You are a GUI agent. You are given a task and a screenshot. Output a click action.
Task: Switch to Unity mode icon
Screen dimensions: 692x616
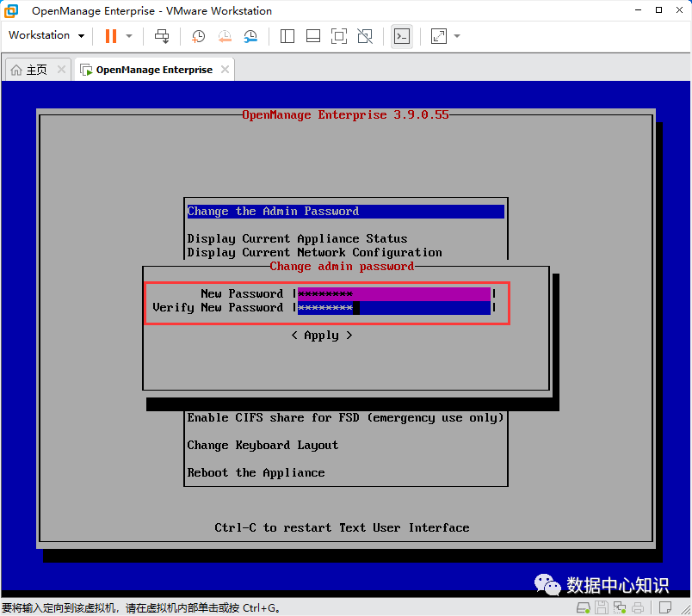click(365, 36)
